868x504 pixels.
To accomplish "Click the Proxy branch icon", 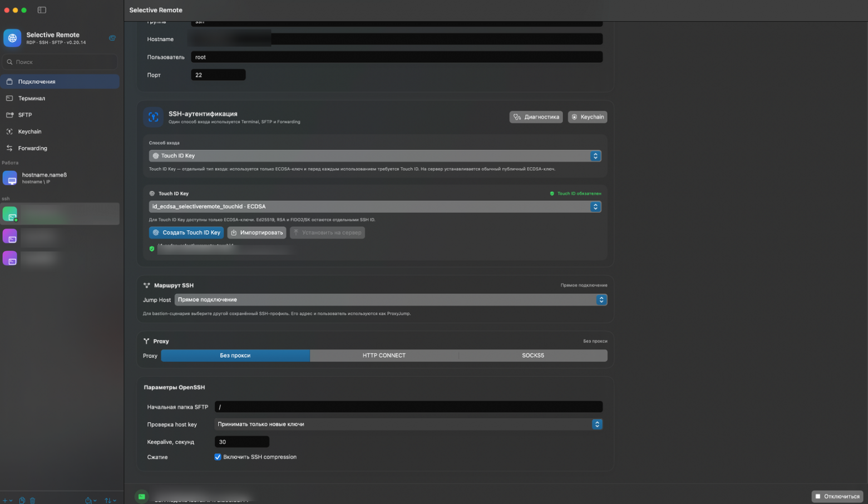I will (146, 341).
